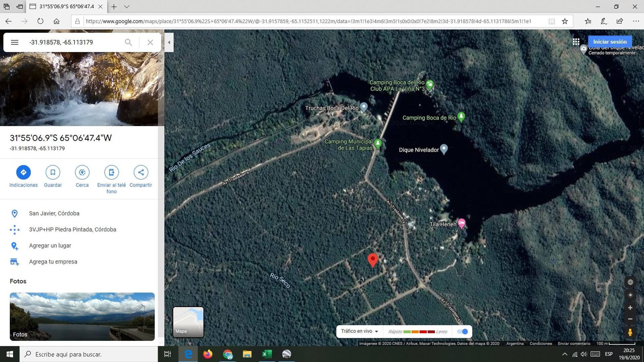Click the 100 m scale bar
Viewport: 644px width, 362px height.
coord(616,343)
